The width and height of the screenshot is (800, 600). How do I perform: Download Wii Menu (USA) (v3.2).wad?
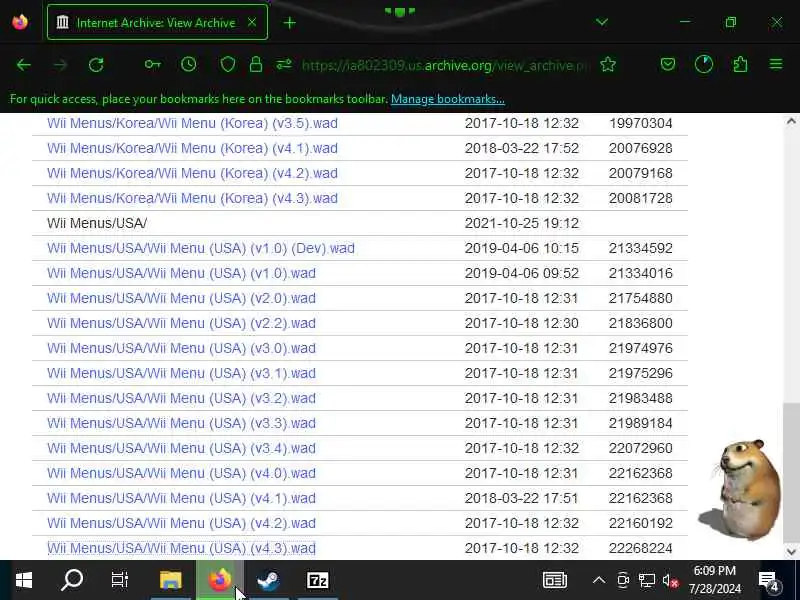182,398
